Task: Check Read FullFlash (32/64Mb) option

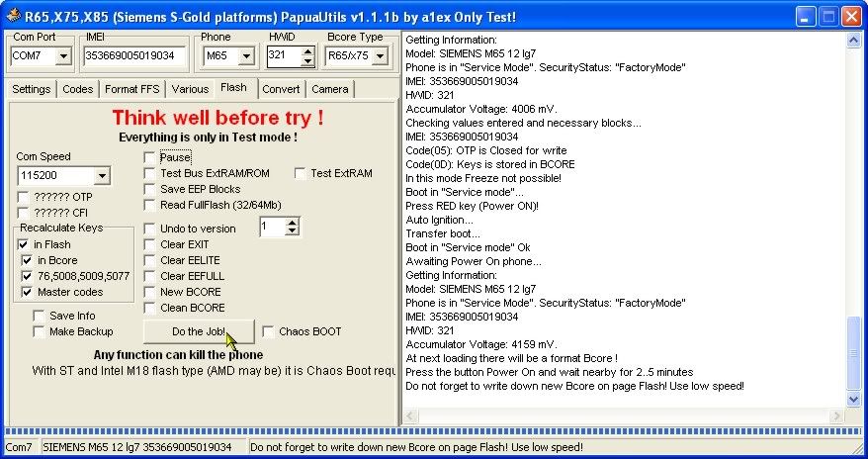Action: (149, 205)
